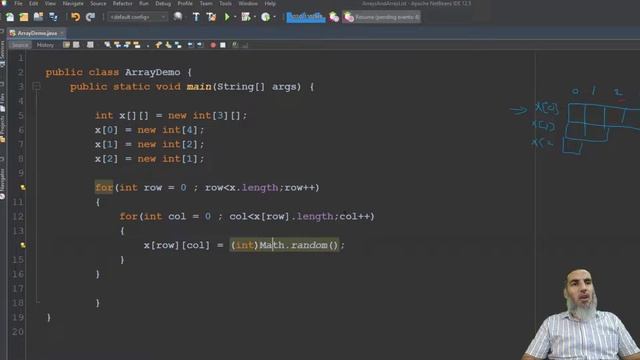Open the Help menu

point(270,3)
